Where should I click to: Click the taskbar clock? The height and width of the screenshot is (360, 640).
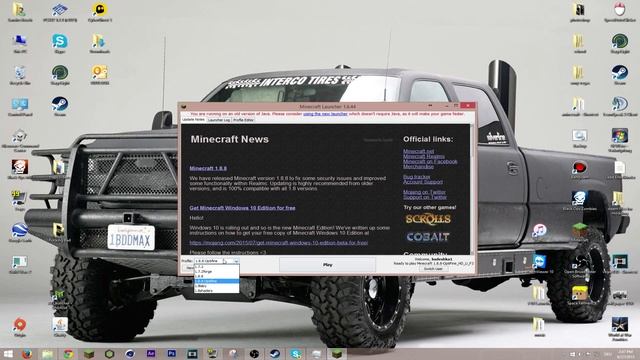[x=625, y=354]
